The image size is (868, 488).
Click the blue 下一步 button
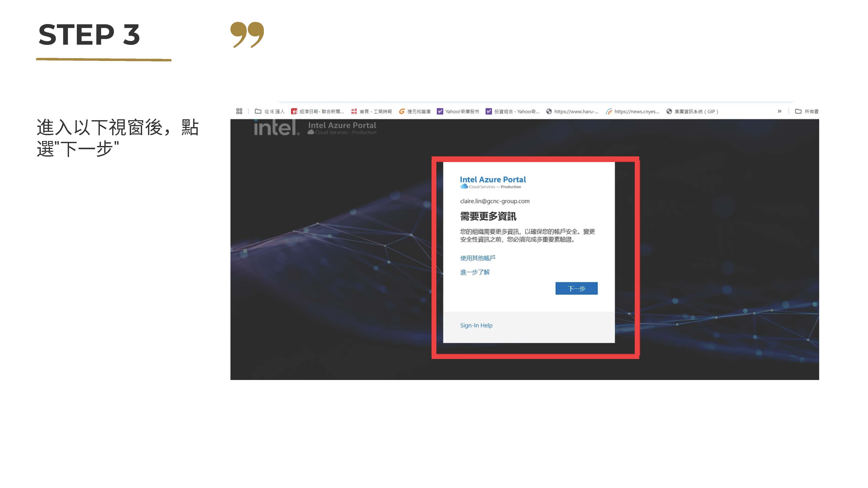(x=576, y=288)
